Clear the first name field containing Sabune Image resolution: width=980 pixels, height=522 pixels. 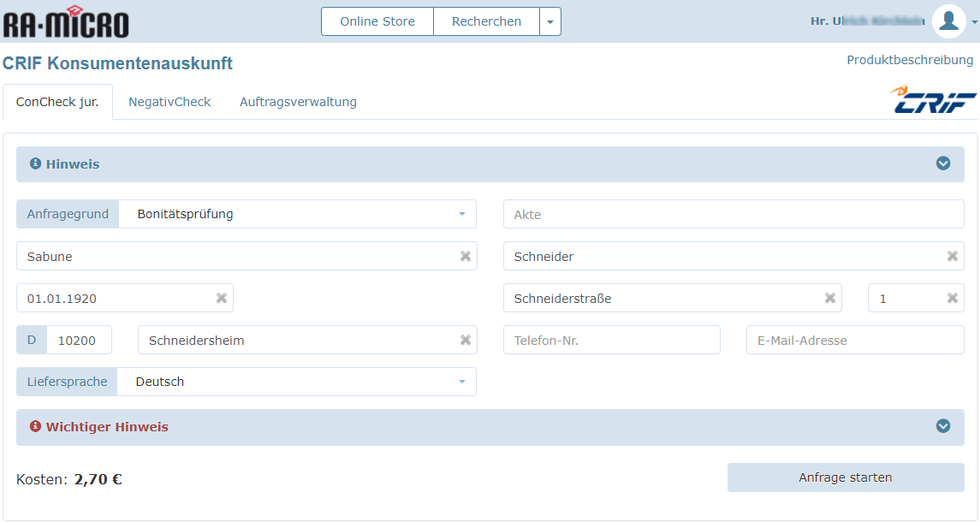tap(465, 256)
